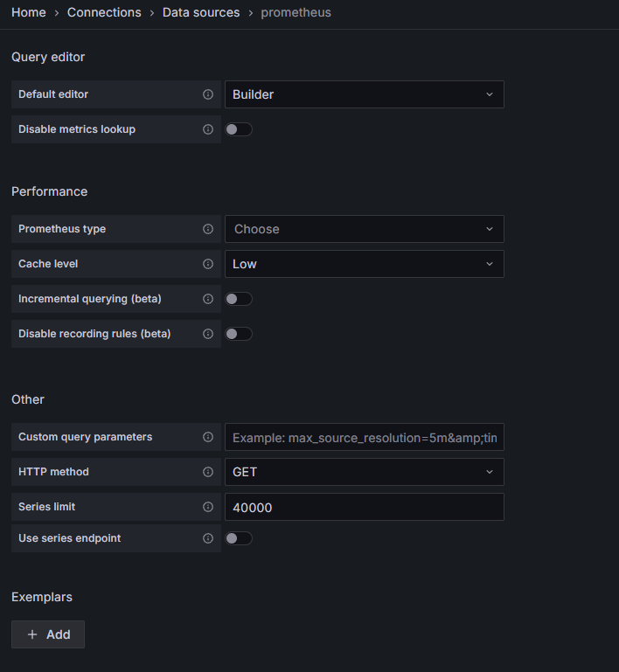Enable the Use series endpoint toggle

point(239,538)
